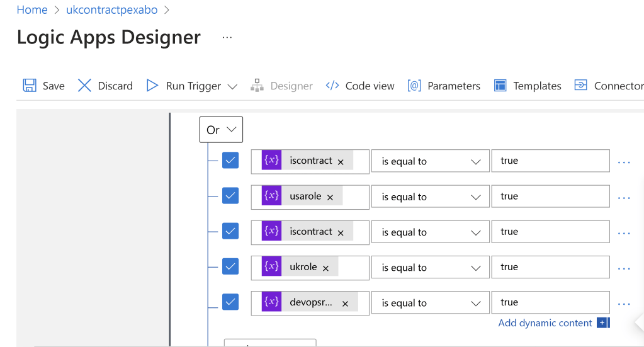
Task: Click the variable icon on ukrole token
Action: click(271, 266)
